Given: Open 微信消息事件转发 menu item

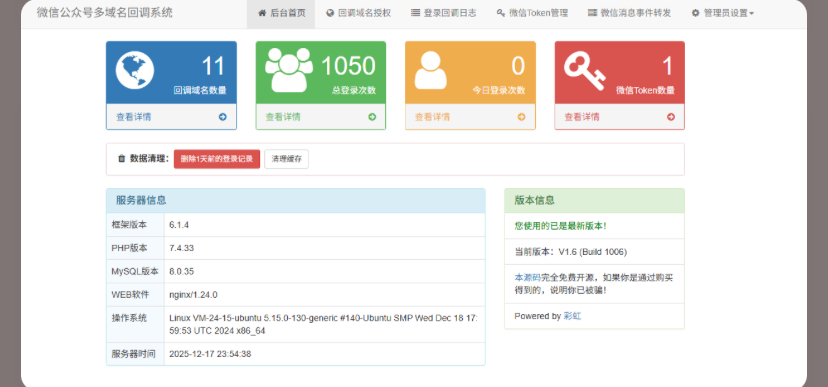Looking at the screenshot, I should 629,13.
